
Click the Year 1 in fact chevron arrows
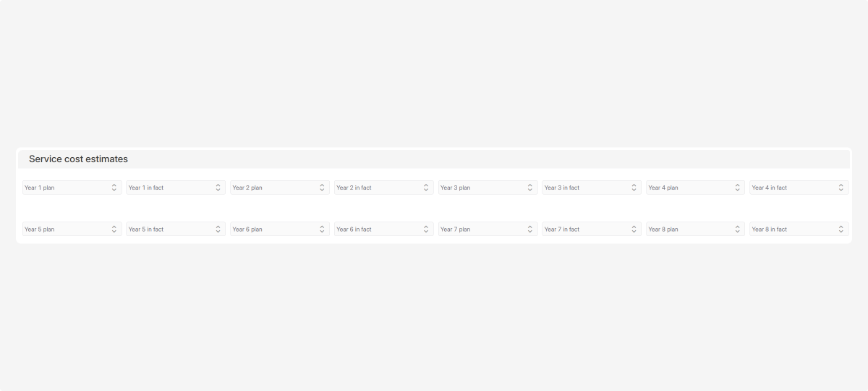(218, 188)
